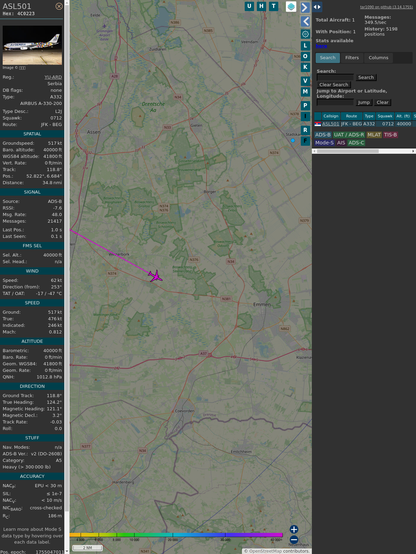The height and width of the screenshot is (554, 416).
Task: Zoom out the map with minus
Action: pyautogui.click(x=294, y=540)
